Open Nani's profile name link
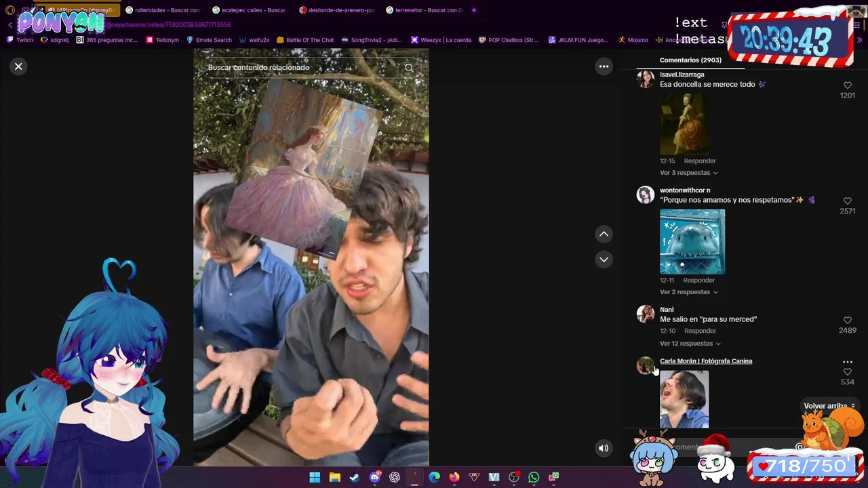 coord(667,310)
